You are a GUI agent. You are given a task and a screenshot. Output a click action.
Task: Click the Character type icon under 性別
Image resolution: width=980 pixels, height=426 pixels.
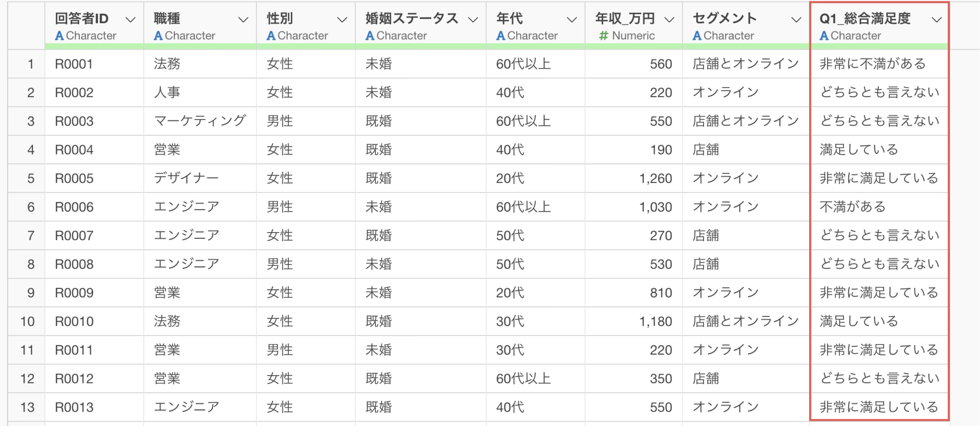click(x=271, y=36)
